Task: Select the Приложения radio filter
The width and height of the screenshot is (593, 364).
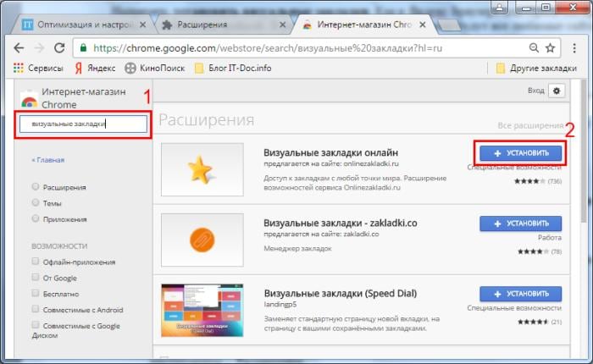Action: [35, 218]
